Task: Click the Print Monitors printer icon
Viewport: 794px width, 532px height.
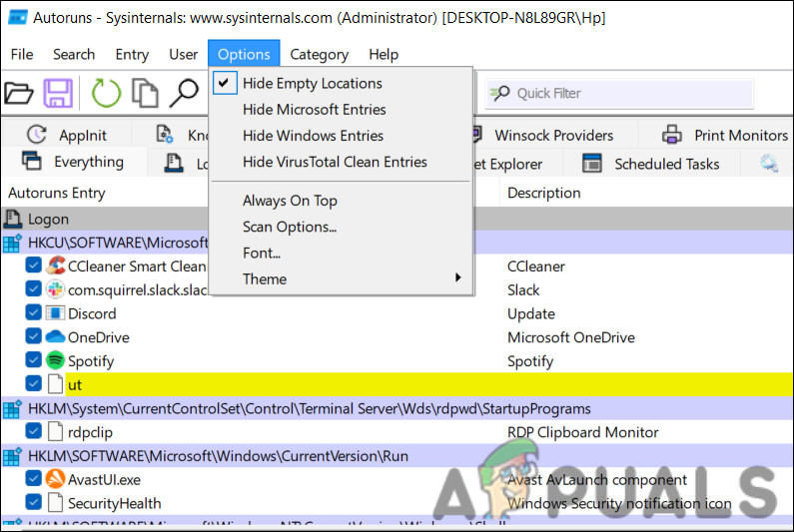Action: (x=672, y=135)
